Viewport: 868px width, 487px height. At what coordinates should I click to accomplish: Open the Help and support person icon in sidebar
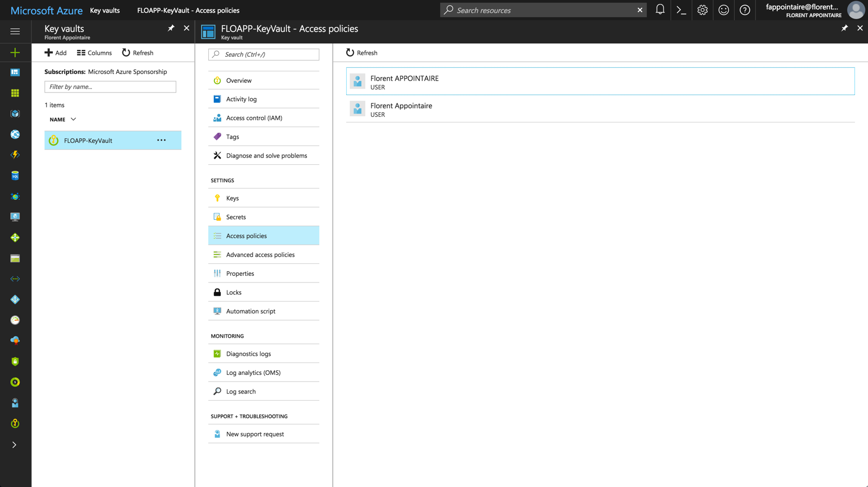pos(15,403)
